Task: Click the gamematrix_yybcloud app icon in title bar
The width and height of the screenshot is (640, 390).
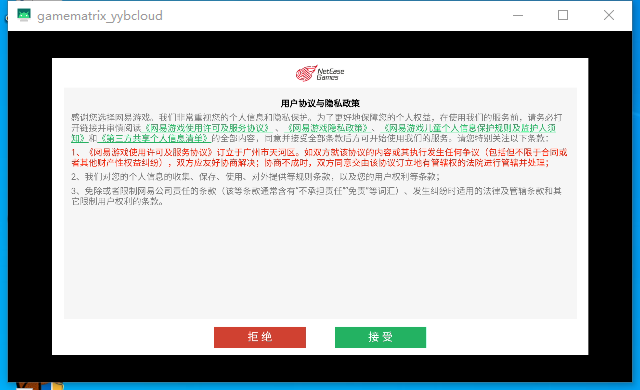Action: (24, 15)
